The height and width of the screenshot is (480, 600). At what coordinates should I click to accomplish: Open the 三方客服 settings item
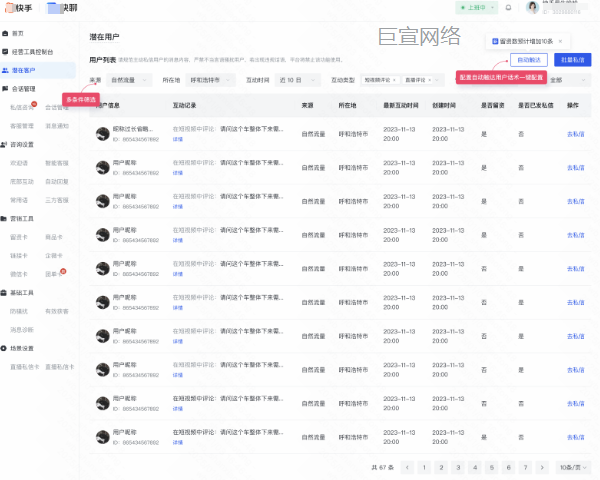[x=57, y=200]
